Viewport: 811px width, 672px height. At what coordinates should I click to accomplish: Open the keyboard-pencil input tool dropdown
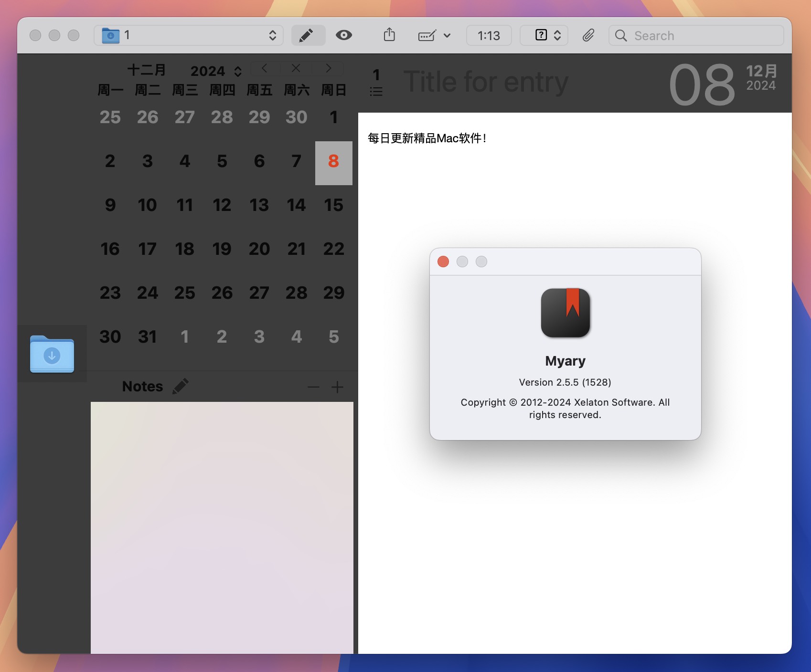(x=434, y=35)
